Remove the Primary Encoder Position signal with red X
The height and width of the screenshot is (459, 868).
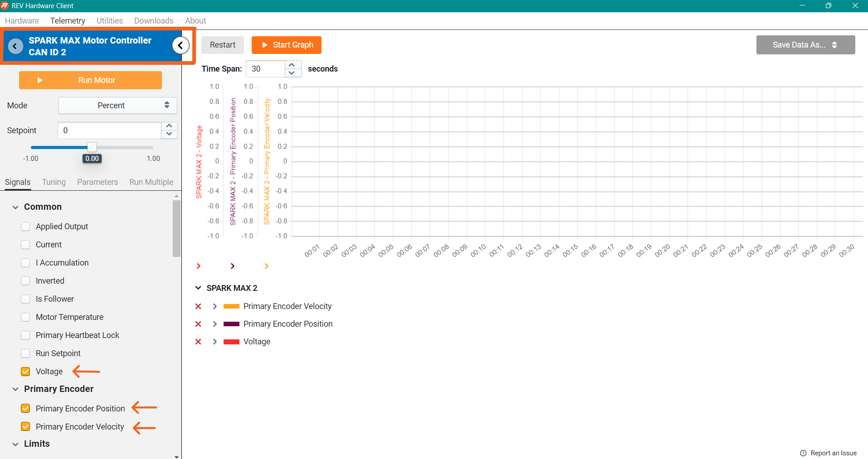pos(198,324)
